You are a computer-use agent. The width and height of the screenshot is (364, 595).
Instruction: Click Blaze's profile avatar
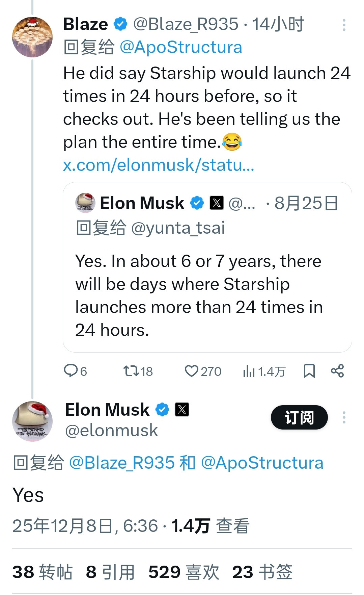tap(32, 38)
